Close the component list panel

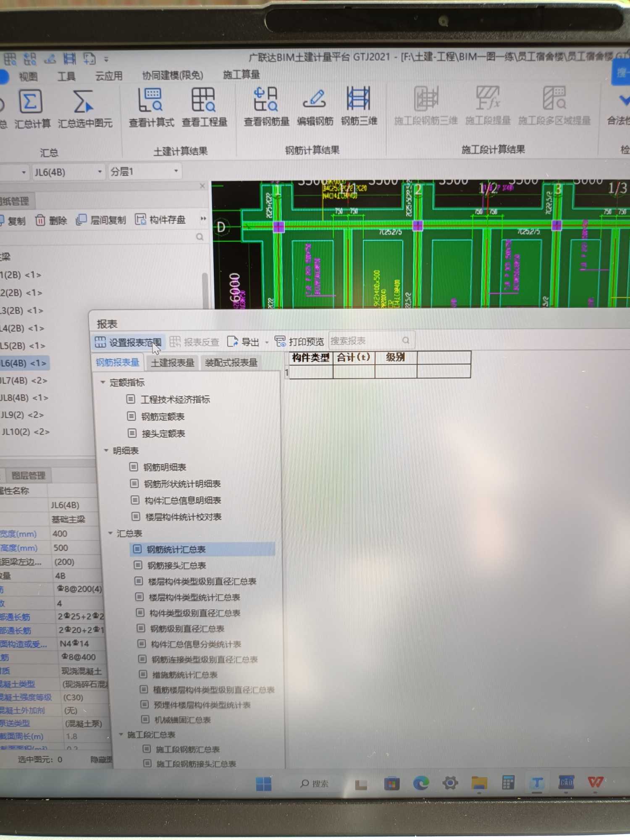tap(202, 186)
